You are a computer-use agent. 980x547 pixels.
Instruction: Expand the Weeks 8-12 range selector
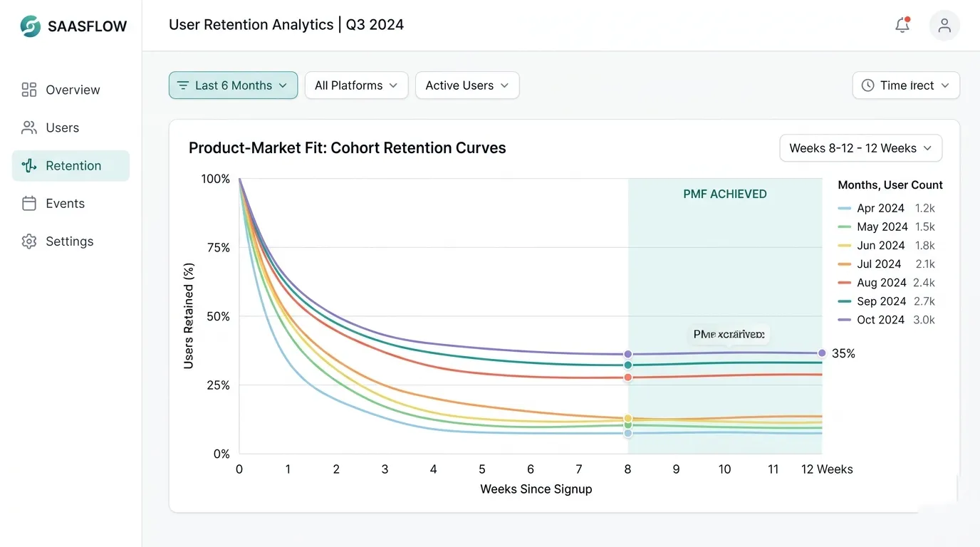tap(861, 148)
